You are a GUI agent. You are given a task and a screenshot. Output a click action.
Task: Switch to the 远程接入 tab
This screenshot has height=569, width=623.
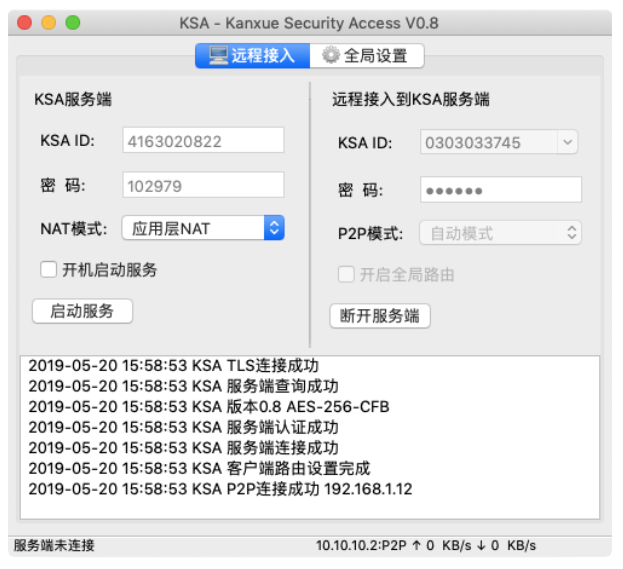pyautogui.click(x=252, y=56)
